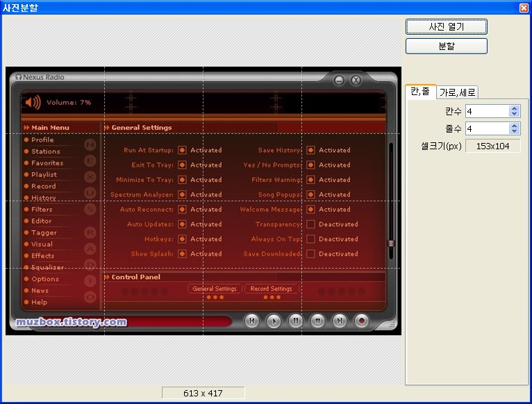Enable the Transparency checkbox
This screenshot has height=404, width=532.
click(310, 224)
